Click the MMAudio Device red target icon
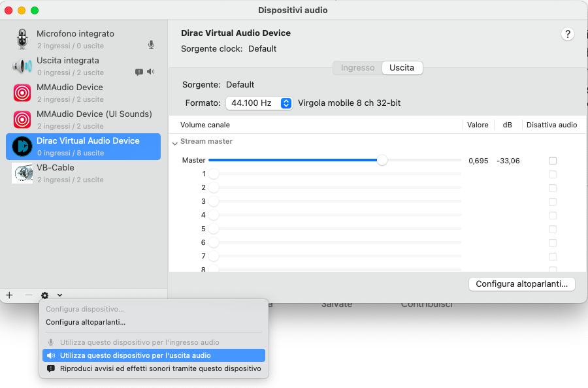This screenshot has width=588, height=388. point(22,93)
